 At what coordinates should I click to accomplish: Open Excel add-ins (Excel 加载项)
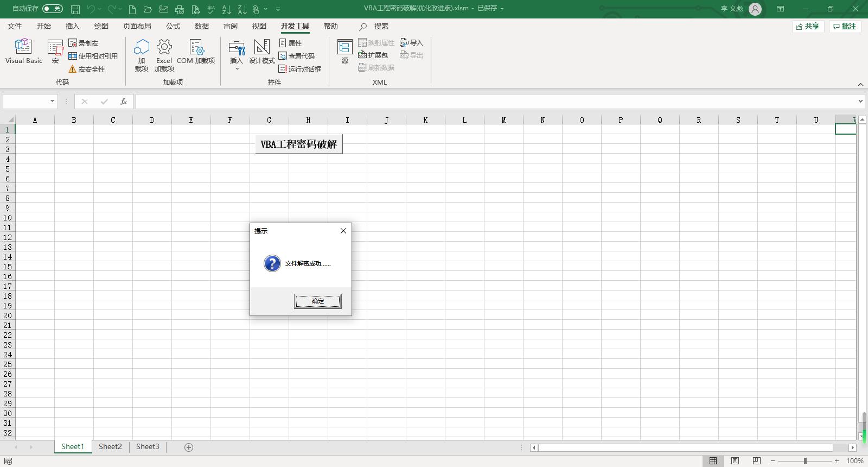click(x=164, y=55)
